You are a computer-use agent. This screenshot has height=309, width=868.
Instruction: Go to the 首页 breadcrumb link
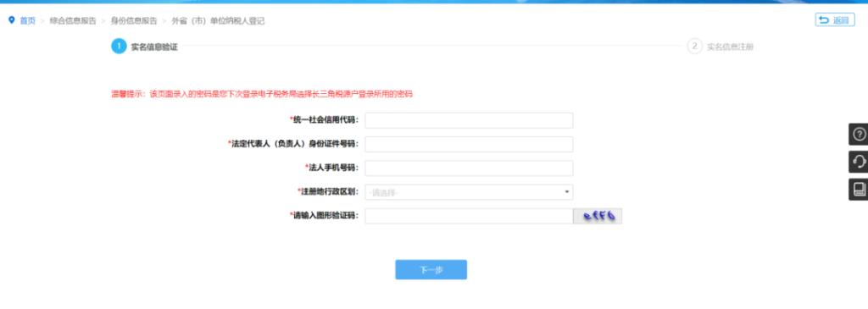point(28,21)
